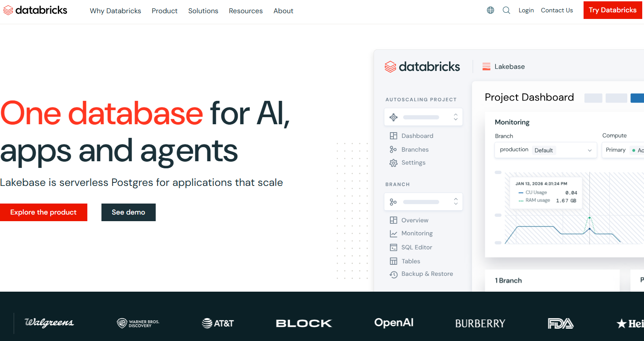This screenshot has width=644, height=341.
Task: Click the Contact Us link
Action: (x=557, y=10)
